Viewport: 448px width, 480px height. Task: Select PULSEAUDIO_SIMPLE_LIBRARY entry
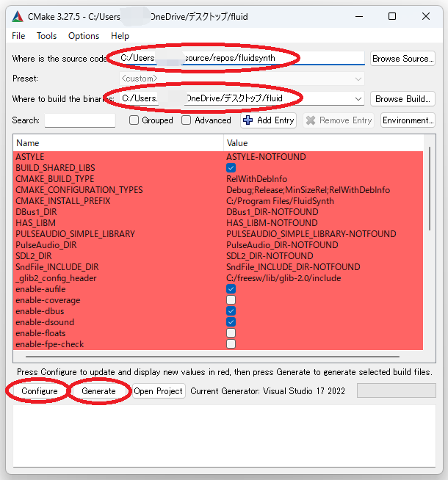click(75, 234)
